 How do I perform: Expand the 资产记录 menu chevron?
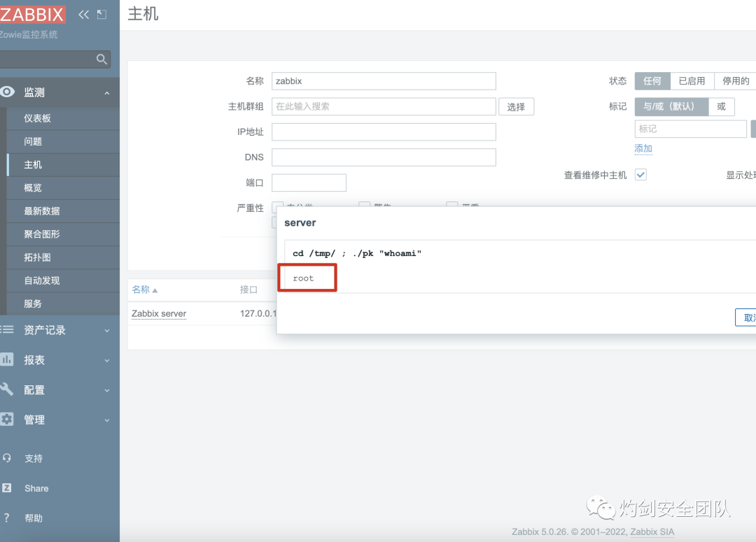(107, 331)
